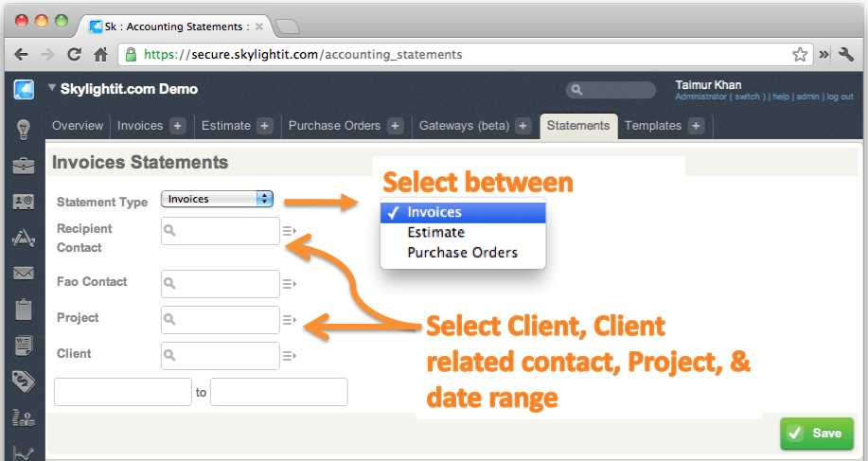
Task: Click the log out link
Action: (x=841, y=97)
